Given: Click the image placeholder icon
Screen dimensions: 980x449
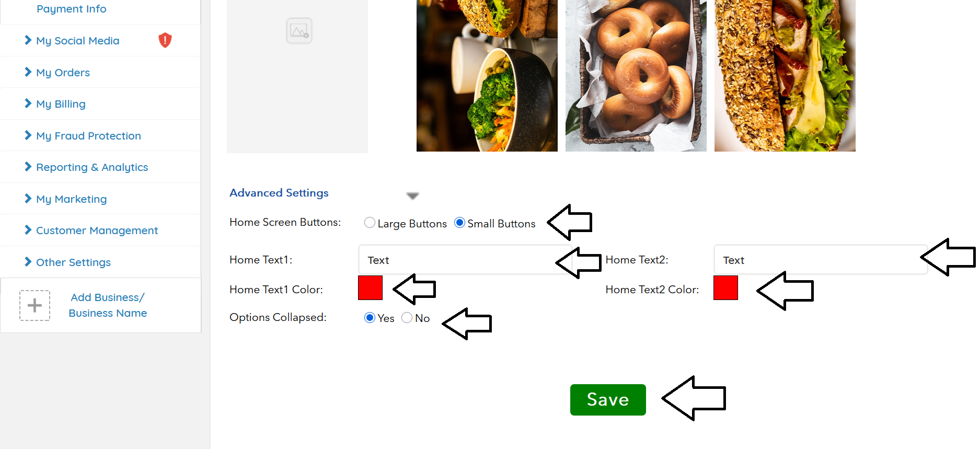Looking at the screenshot, I should pos(299,31).
